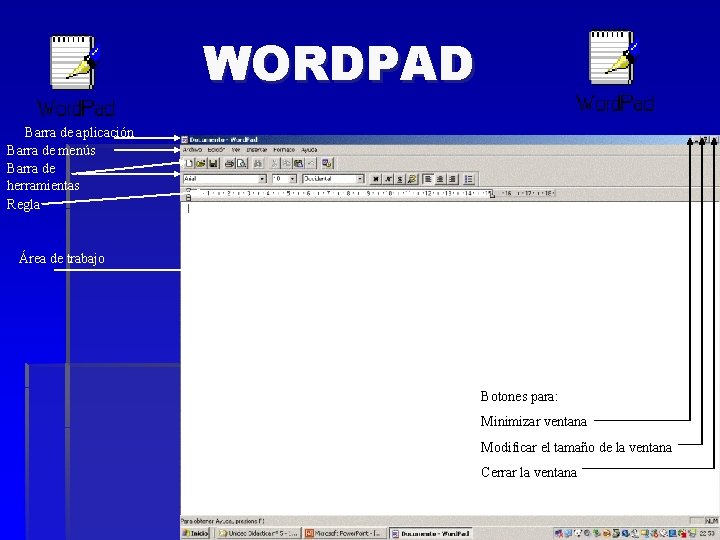Align text to the right
Screen dimensions: 720x540
pyautogui.click(x=452, y=179)
